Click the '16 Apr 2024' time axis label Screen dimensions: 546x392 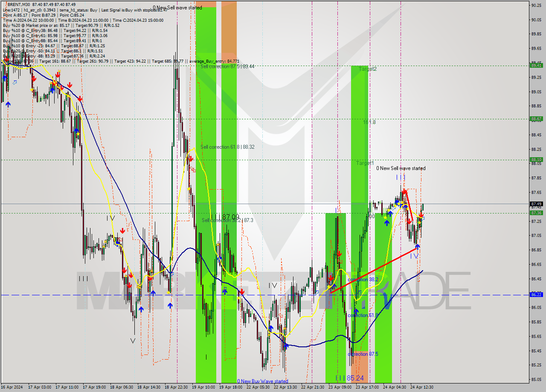(x=12, y=387)
